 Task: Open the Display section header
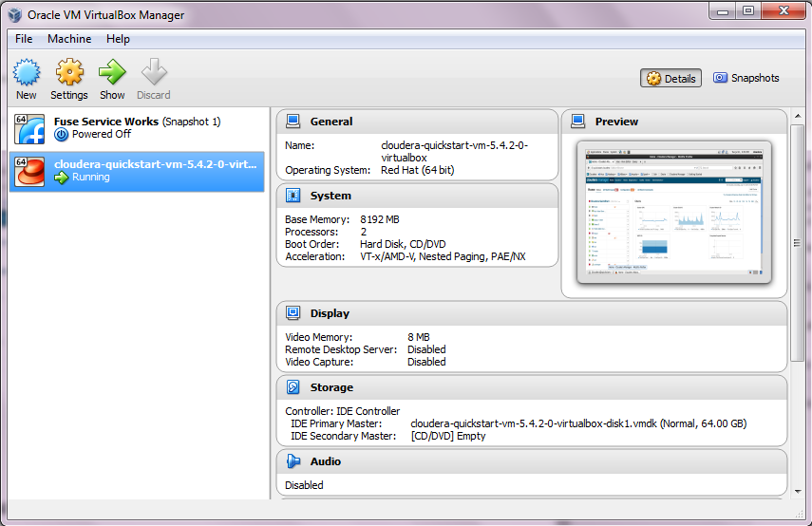(x=532, y=312)
